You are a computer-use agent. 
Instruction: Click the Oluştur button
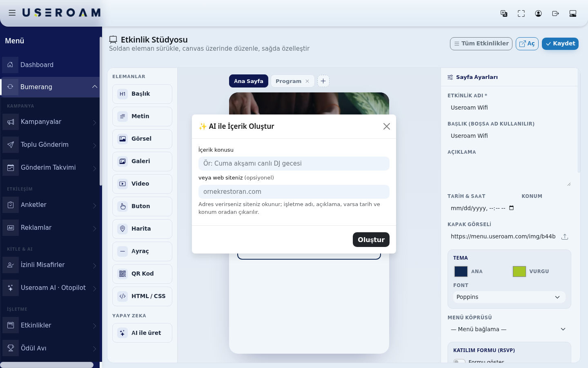click(x=371, y=240)
